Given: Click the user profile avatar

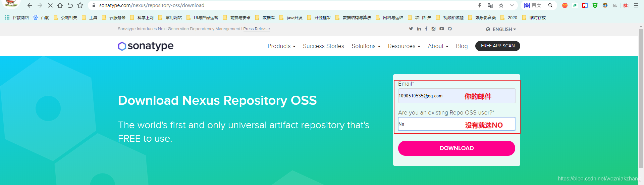Looking at the screenshot, I should pos(11,4).
